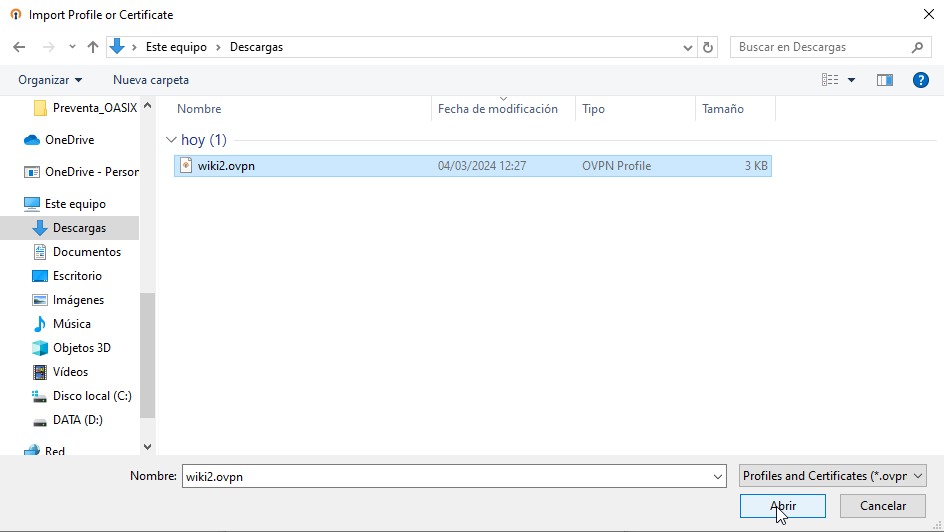Open Música in the navigation pane

(x=71, y=324)
